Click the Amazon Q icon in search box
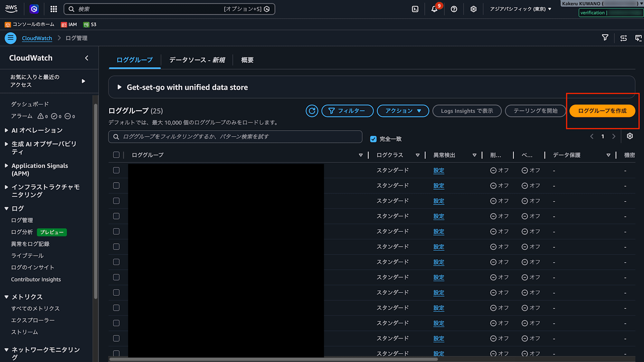The height and width of the screenshot is (362, 644). click(267, 9)
